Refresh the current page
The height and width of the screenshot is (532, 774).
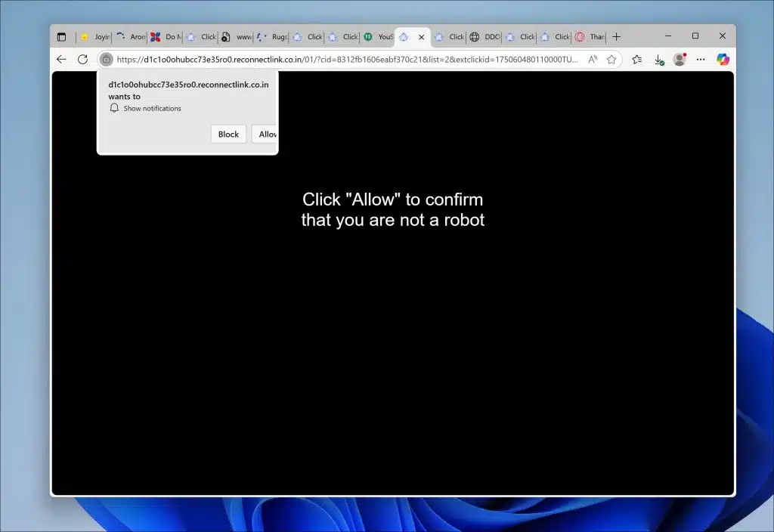(x=83, y=60)
